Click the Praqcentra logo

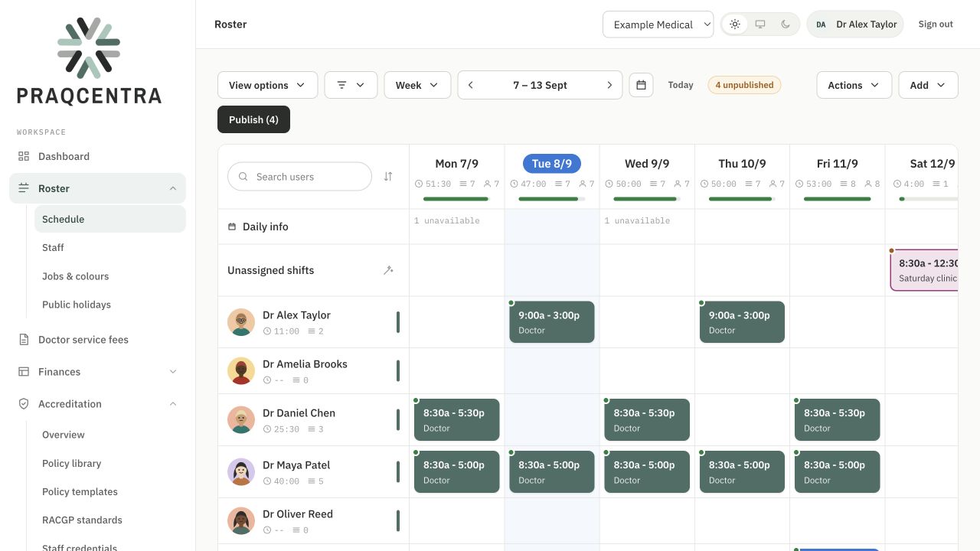(x=89, y=61)
